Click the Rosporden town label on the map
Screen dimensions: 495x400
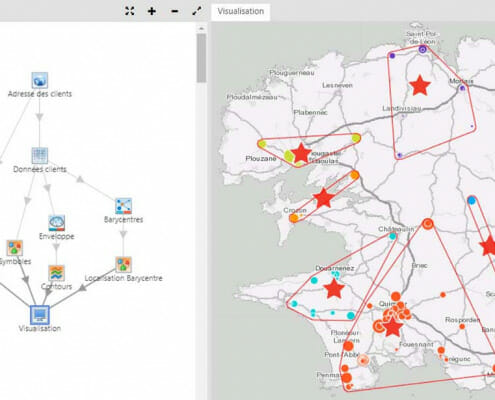click(462, 320)
